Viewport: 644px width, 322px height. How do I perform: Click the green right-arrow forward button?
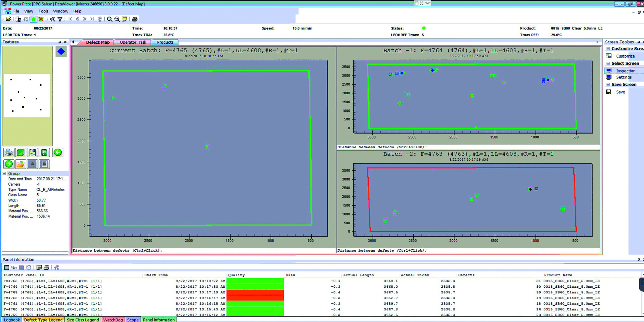pyautogui.click(x=9, y=164)
